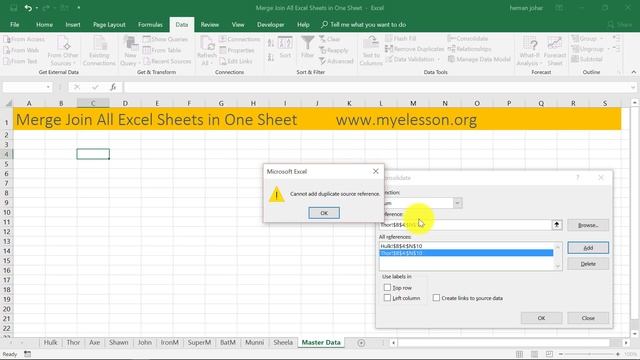Click the From Access icon

7,39
